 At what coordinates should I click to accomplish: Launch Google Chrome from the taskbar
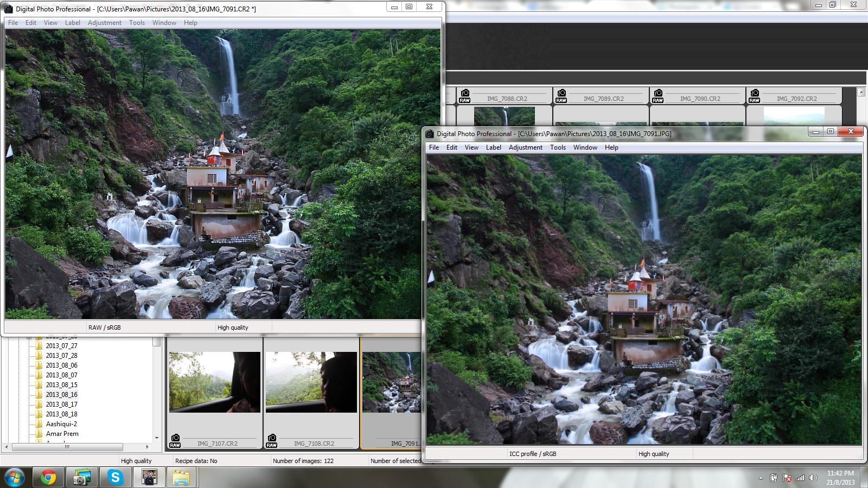pyautogui.click(x=48, y=478)
